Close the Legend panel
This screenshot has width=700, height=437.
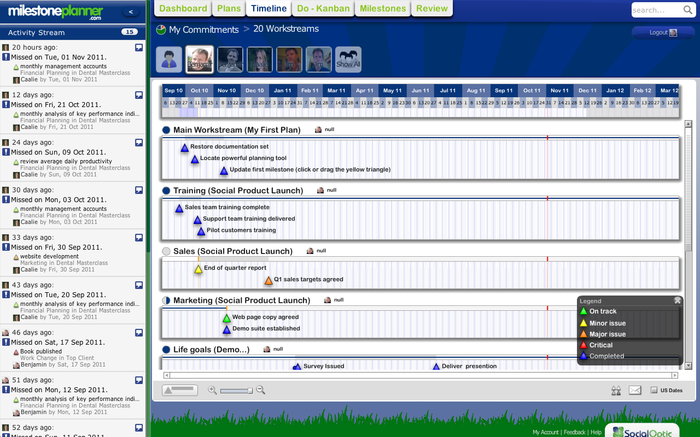[x=677, y=300]
